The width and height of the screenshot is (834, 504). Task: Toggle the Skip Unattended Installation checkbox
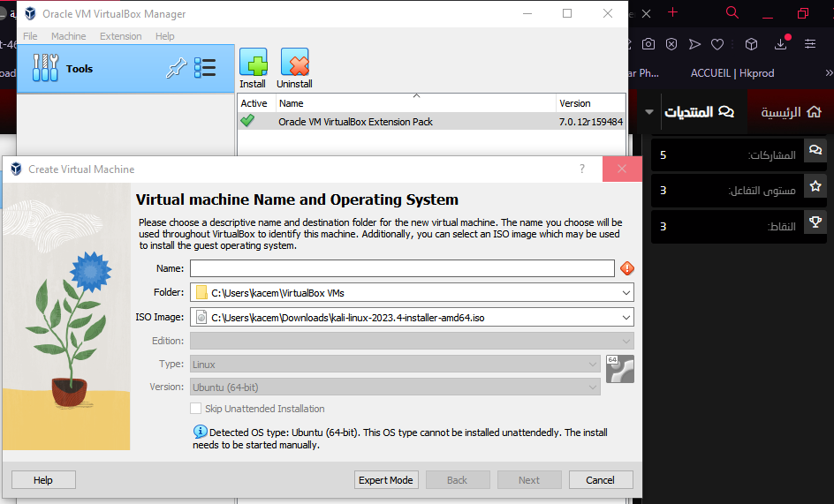tap(196, 409)
